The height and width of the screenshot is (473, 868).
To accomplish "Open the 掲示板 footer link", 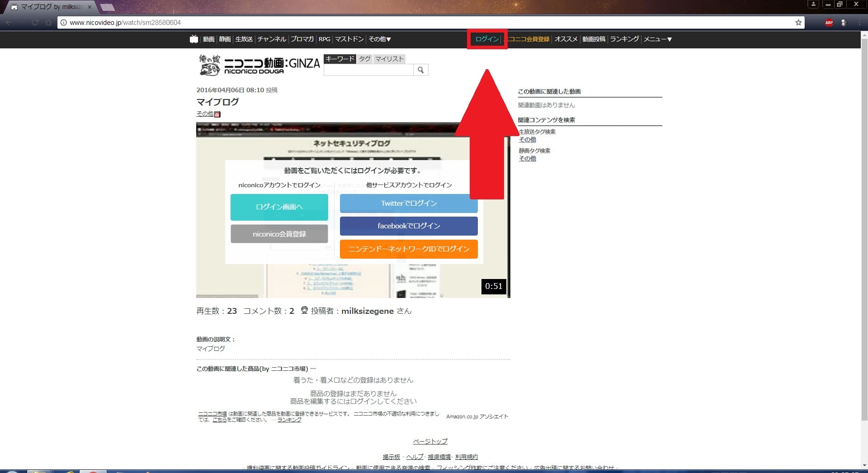I will click(392, 457).
